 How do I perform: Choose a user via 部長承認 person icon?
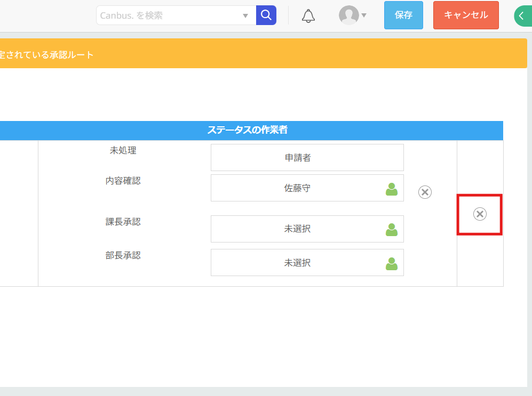point(392,263)
